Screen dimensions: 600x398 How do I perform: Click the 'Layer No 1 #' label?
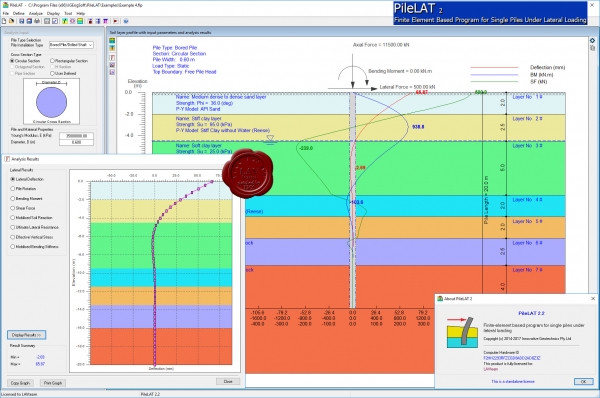pos(527,97)
